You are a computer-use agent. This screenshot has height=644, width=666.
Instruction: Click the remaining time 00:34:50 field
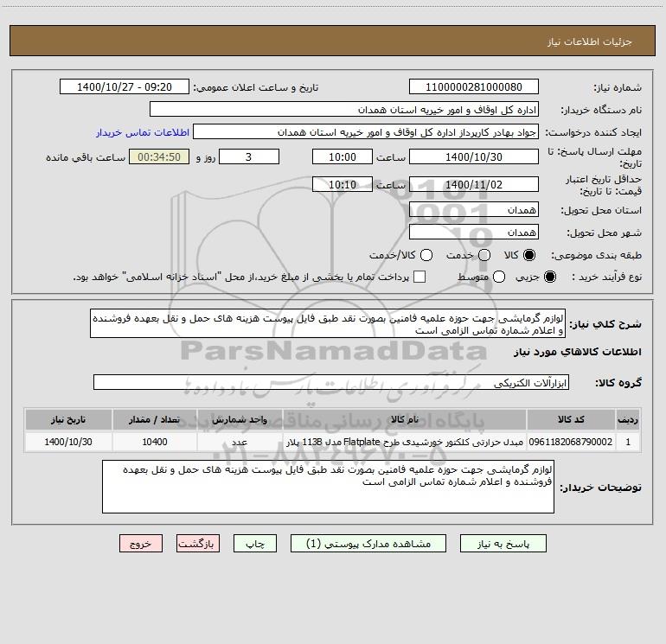click(x=159, y=156)
